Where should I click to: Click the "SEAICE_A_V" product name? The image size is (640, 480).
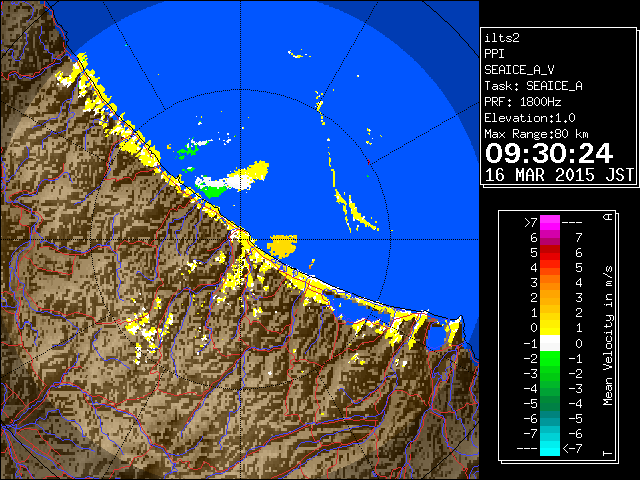pos(519,70)
